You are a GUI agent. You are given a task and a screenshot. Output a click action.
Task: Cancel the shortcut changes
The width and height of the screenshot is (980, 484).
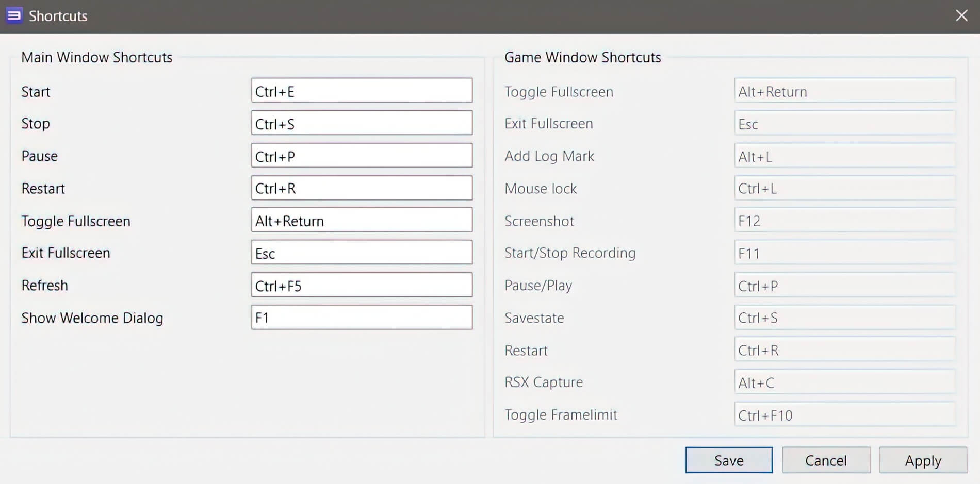(x=826, y=460)
